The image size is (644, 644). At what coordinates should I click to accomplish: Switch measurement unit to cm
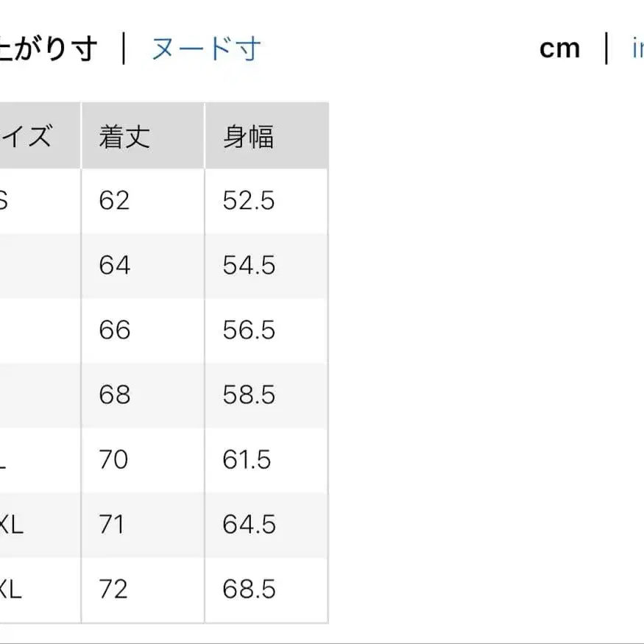pos(560,48)
